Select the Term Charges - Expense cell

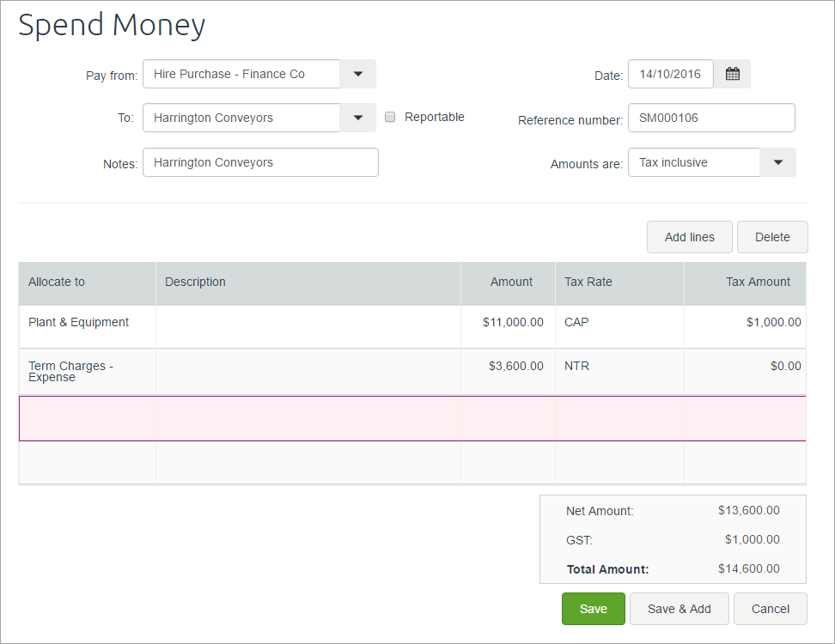[87, 372]
